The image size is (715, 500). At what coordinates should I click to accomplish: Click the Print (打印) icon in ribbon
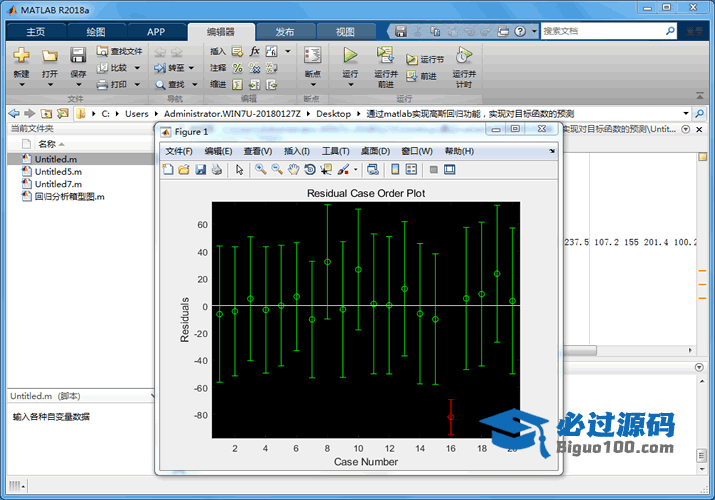tap(103, 84)
